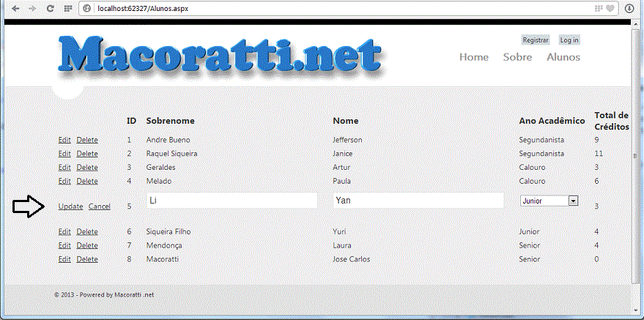
Task: Click the Nome column header
Action: [x=346, y=121]
